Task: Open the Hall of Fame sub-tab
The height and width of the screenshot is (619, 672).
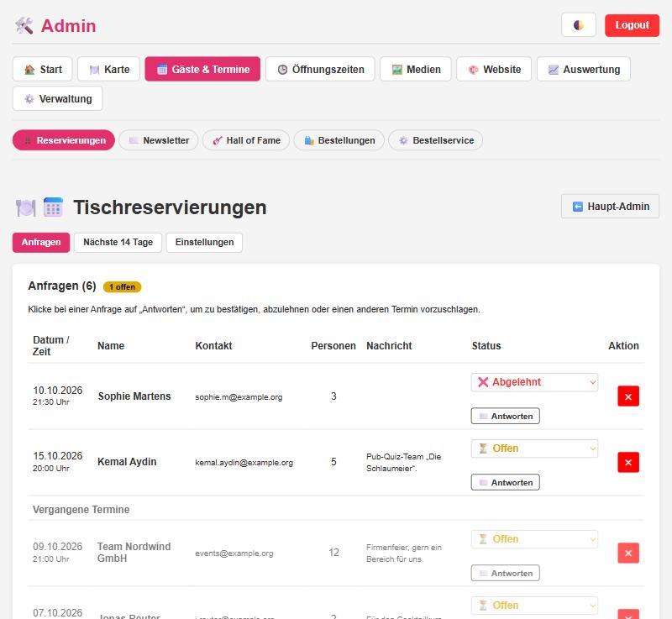Action: pyautogui.click(x=246, y=140)
